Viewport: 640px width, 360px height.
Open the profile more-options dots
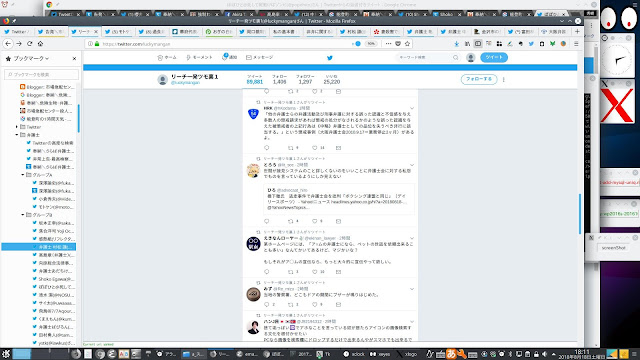(x=504, y=80)
